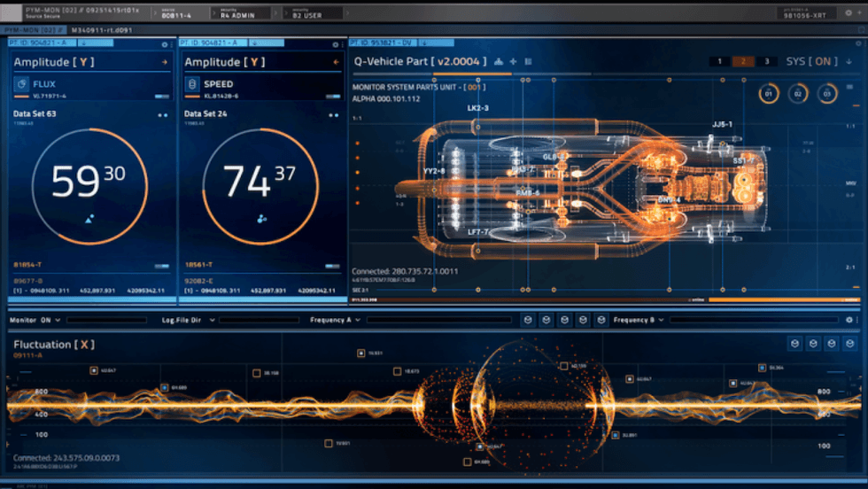
Task: Toggle the 18.673 marker checkbox
Action: click(x=397, y=371)
